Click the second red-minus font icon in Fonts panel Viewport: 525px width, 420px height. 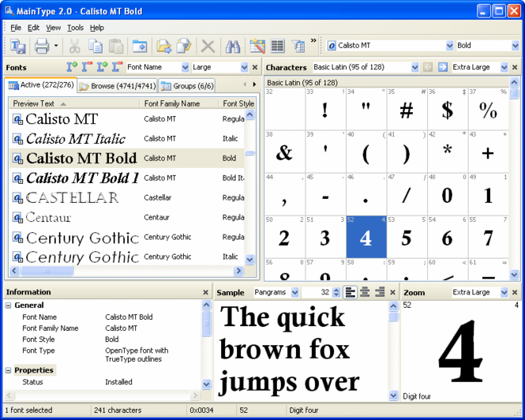tap(117, 66)
